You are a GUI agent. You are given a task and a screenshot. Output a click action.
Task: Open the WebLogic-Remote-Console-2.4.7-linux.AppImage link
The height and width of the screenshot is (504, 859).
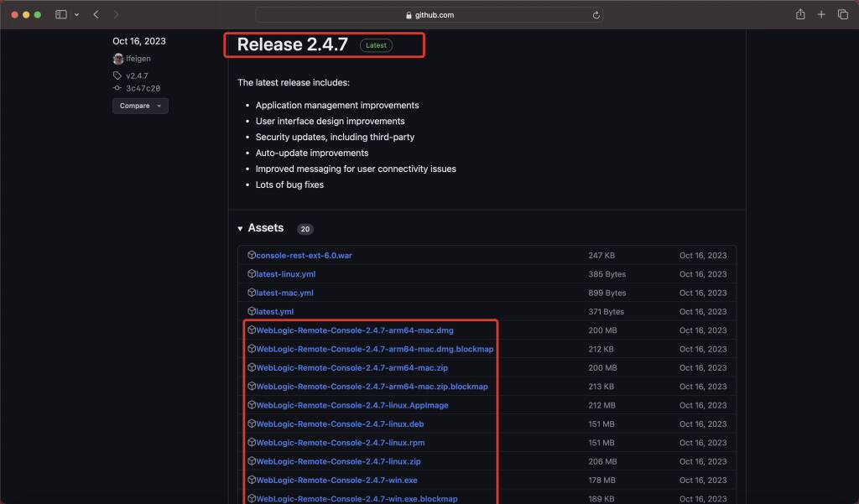[353, 405]
